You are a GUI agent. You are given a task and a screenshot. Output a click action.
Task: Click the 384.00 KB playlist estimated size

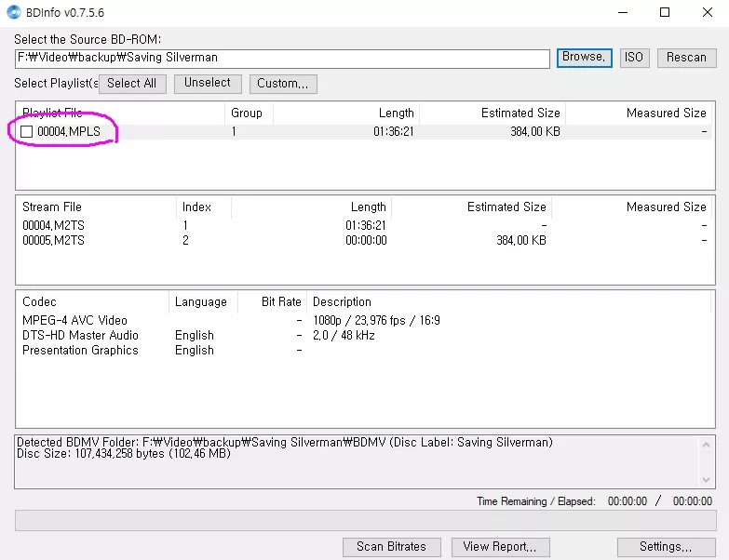tap(535, 132)
